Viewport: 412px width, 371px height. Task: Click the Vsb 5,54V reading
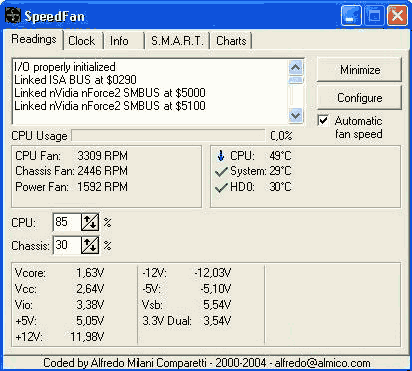187,305
